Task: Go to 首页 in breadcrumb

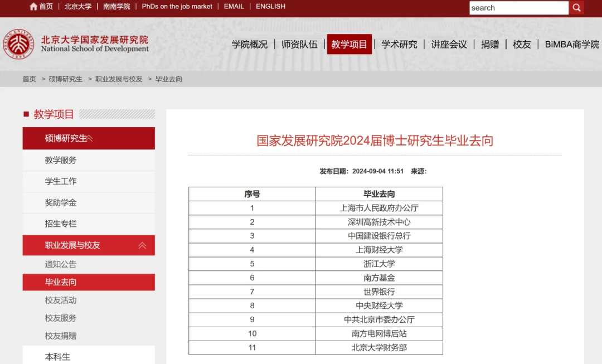Action: [x=29, y=79]
